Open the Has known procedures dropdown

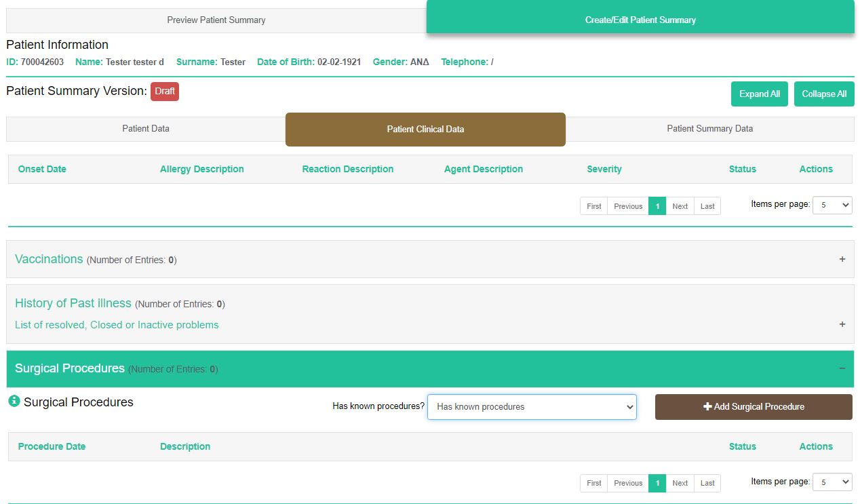click(532, 407)
